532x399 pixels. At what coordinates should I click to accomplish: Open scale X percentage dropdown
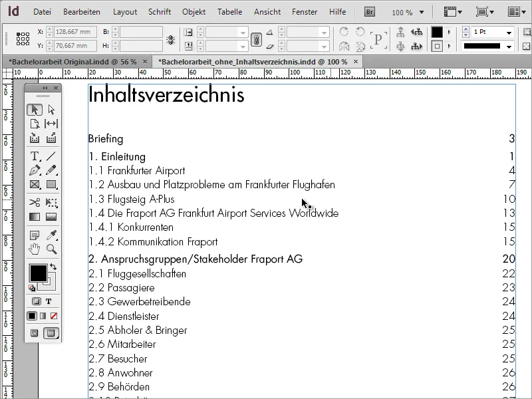243,33
